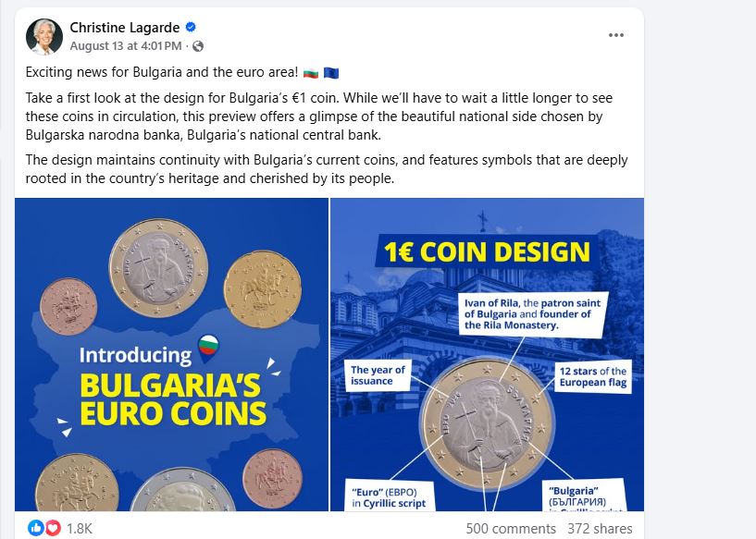Open the August 13 post timestamp
Screen dimensions: 756x539
point(126,46)
